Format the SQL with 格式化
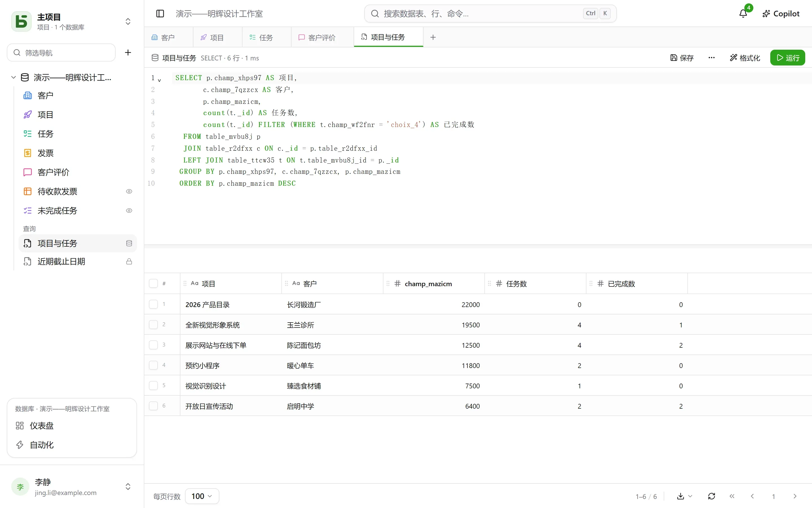This screenshot has width=812, height=508. click(745, 58)
